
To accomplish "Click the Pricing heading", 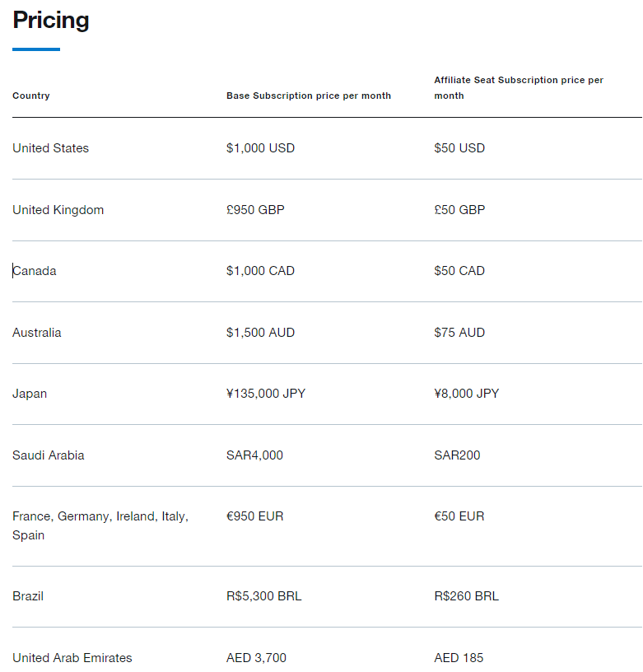I will [x=51, y=21].
